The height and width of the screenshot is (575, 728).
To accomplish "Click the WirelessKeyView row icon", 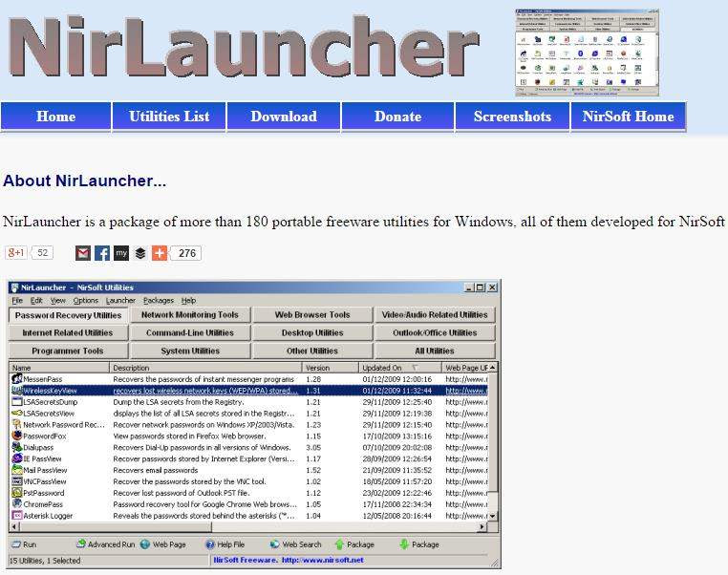I will [x=17, y=391].
